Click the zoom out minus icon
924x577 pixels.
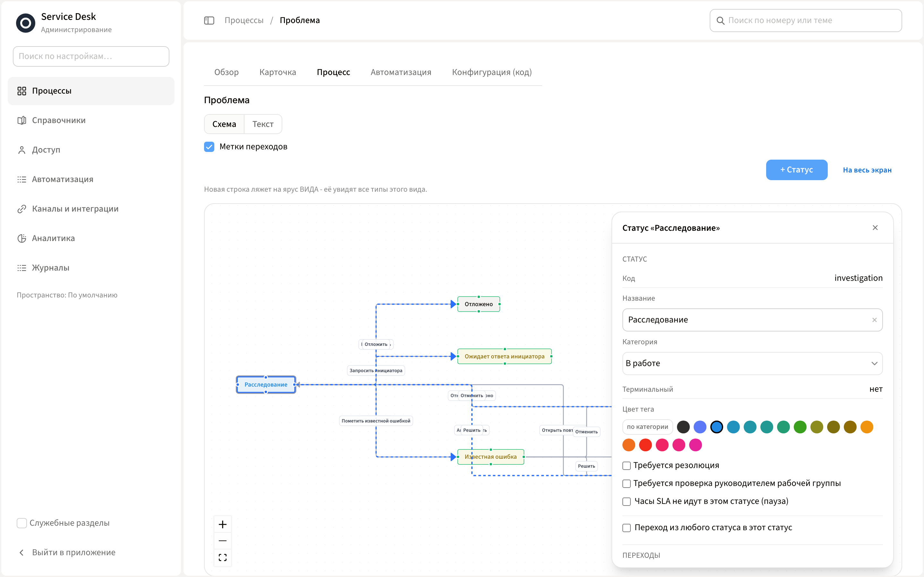[223, 541]
